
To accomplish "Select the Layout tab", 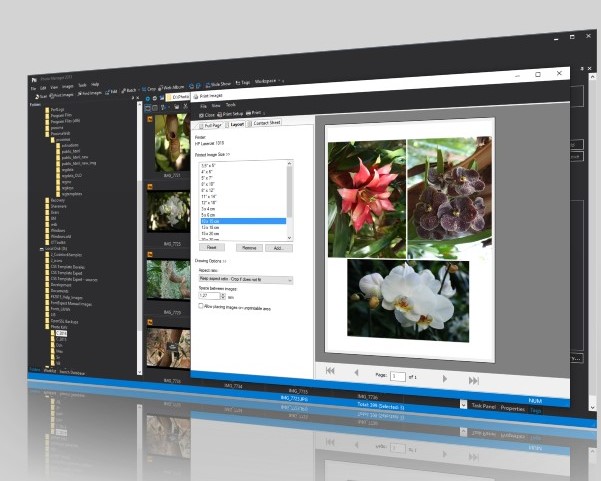I will (235, 125).
